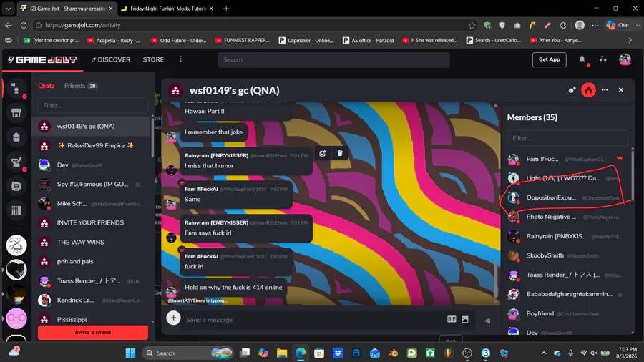Open pnh and pals chat
The image size is (644, 362).
[x=91, y=261]
